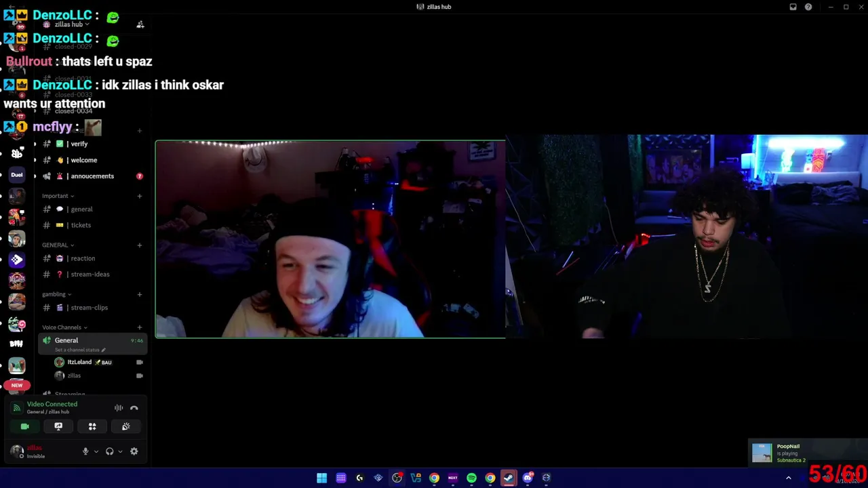Collapse the gambling category

56,294
